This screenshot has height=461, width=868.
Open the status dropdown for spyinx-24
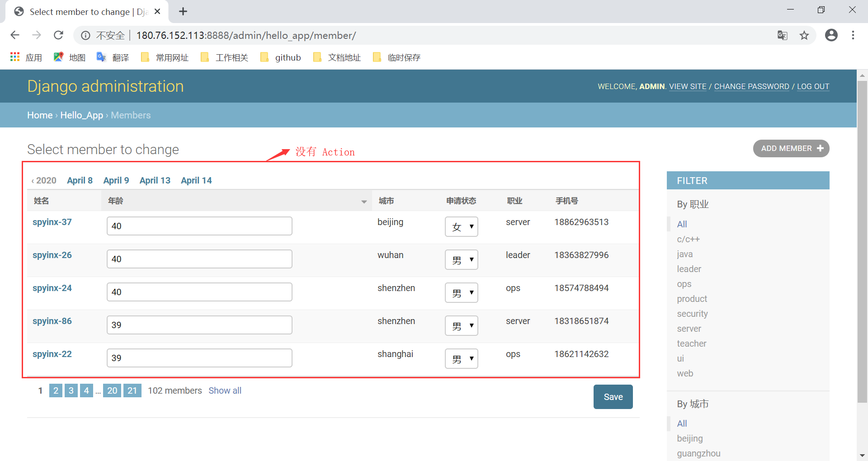click(x=462, y=292)
